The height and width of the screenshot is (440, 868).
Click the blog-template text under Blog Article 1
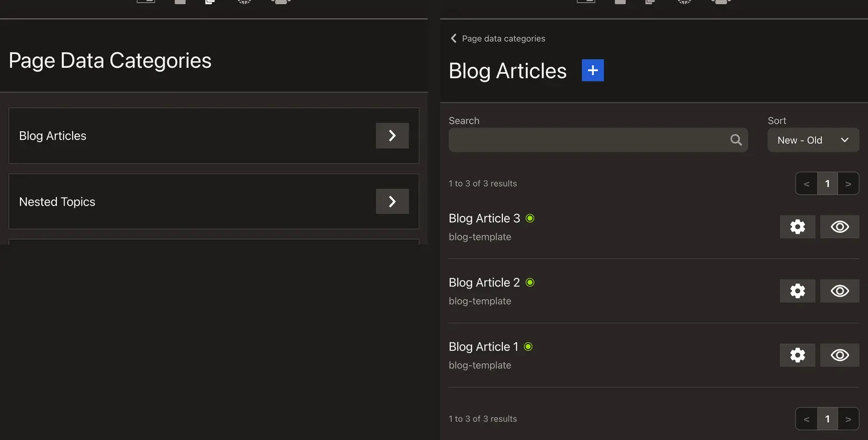480,365
